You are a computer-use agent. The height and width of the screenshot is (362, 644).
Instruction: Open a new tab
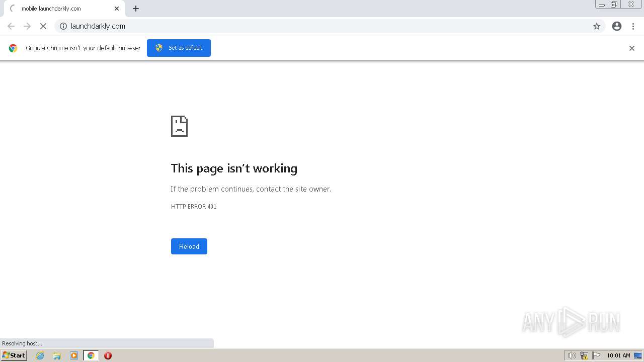[x=136, y=9]
